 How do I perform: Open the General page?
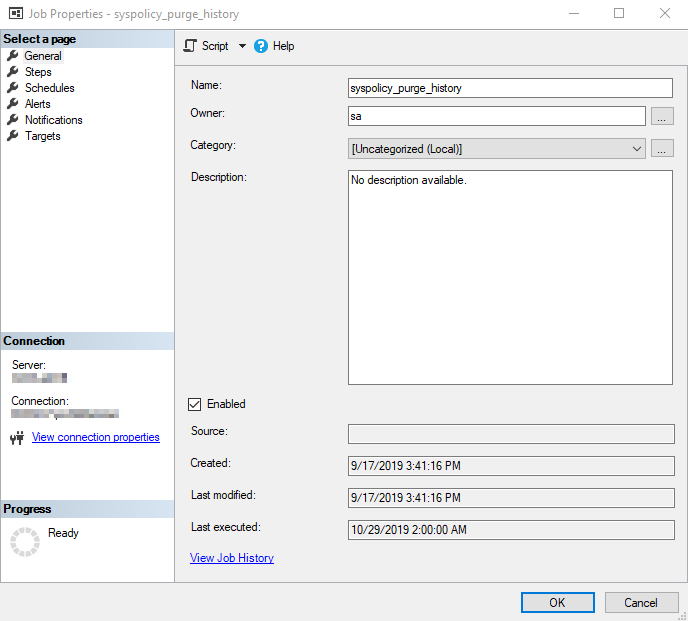pyautogui.click(x=43, y=56)
